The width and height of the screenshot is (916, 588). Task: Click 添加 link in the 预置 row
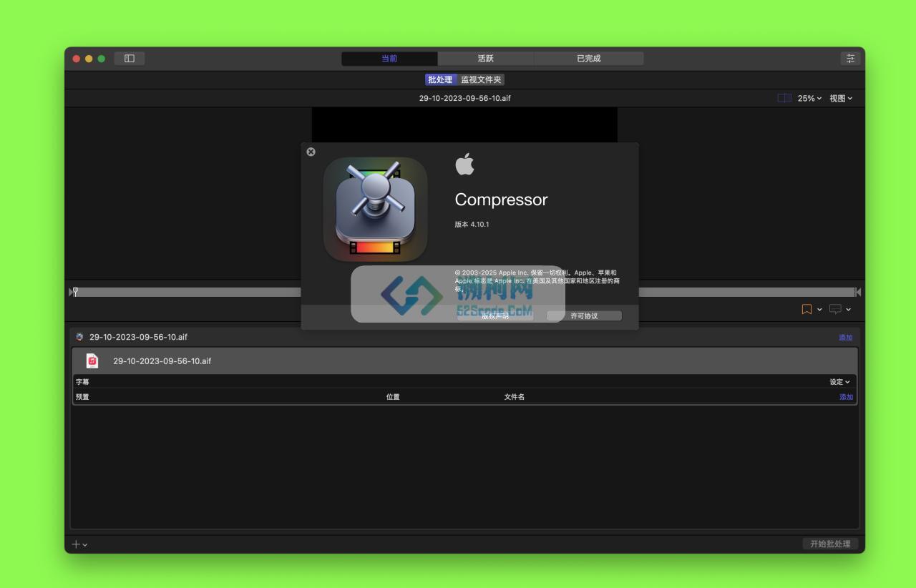(x=846, y=397)
